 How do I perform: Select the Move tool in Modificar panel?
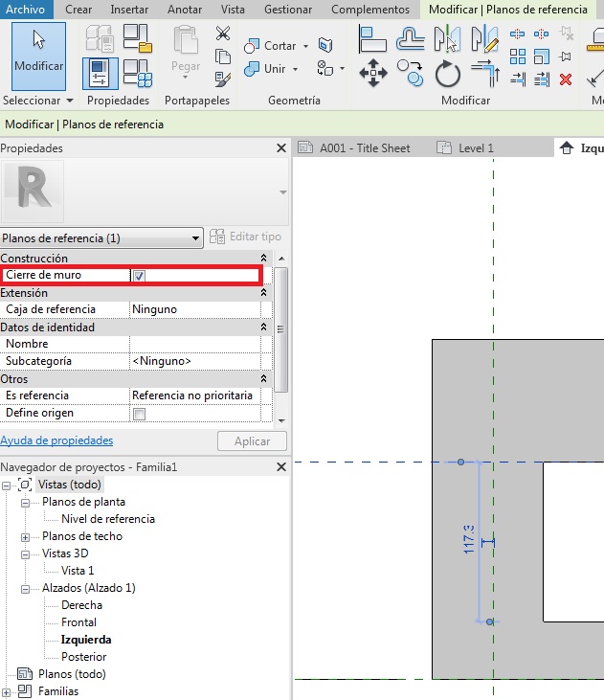coord(372,73)
